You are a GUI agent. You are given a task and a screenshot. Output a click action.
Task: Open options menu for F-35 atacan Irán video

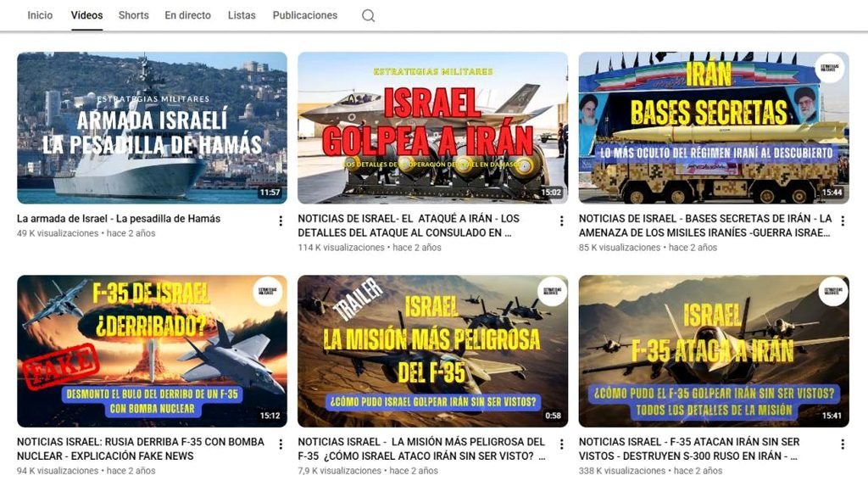pyautogui.click(x=843, y=444)
